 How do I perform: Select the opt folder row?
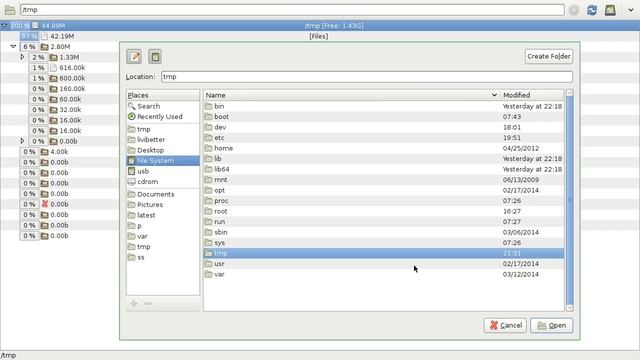[x=384, y=190]
